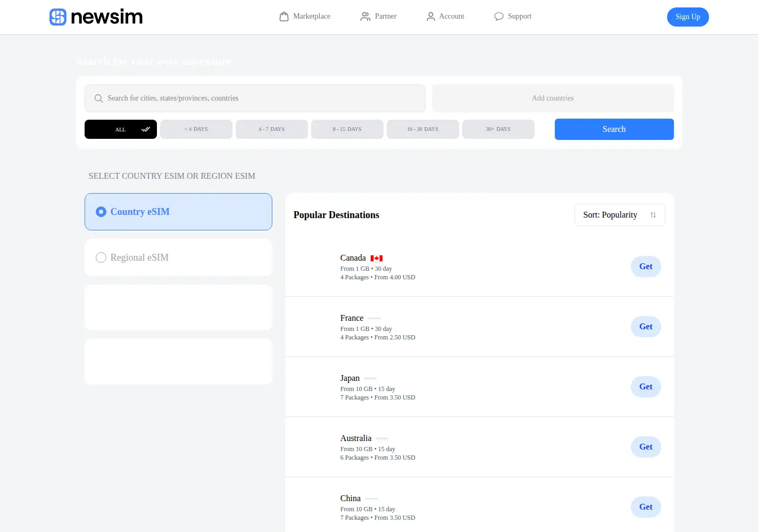Image resolution: width=766 pixels, height=532 pixels.
Task: Click the Partner people icon
Action: pos(365,16)
